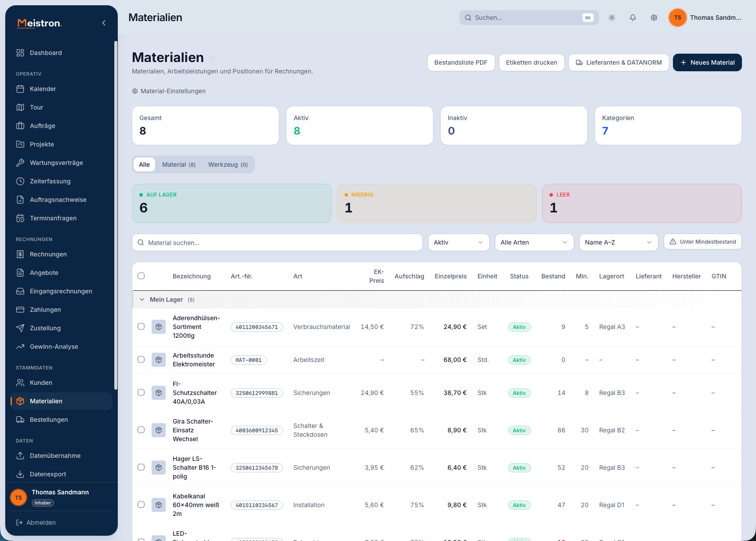This screenshot has width=756, height=541.
Task: Open the Aktiv status filter dropdown
Action: pos(458,242)
